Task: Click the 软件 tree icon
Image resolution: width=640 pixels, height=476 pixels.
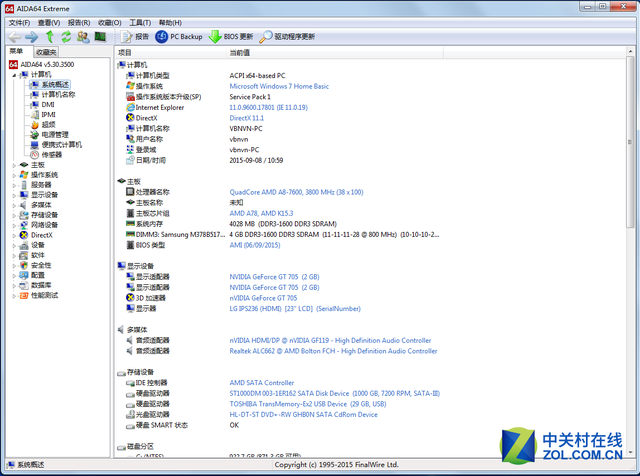Action: tap(24, 256)
